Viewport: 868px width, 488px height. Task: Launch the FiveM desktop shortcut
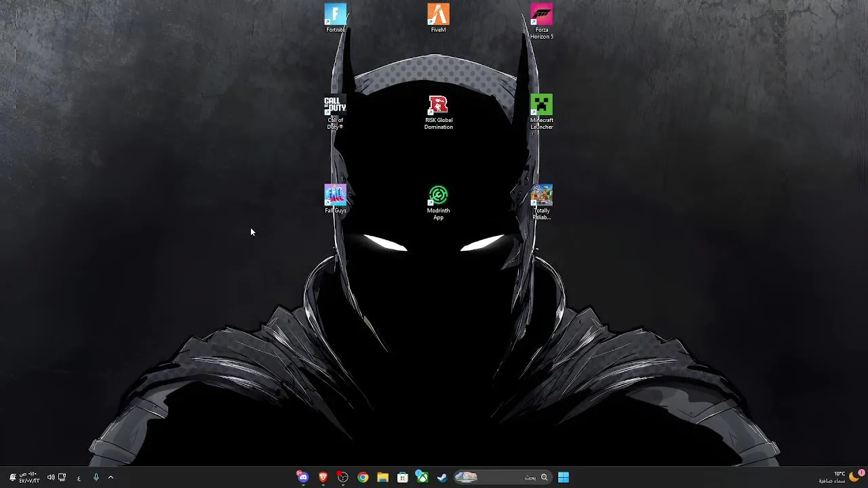[438, 18]
